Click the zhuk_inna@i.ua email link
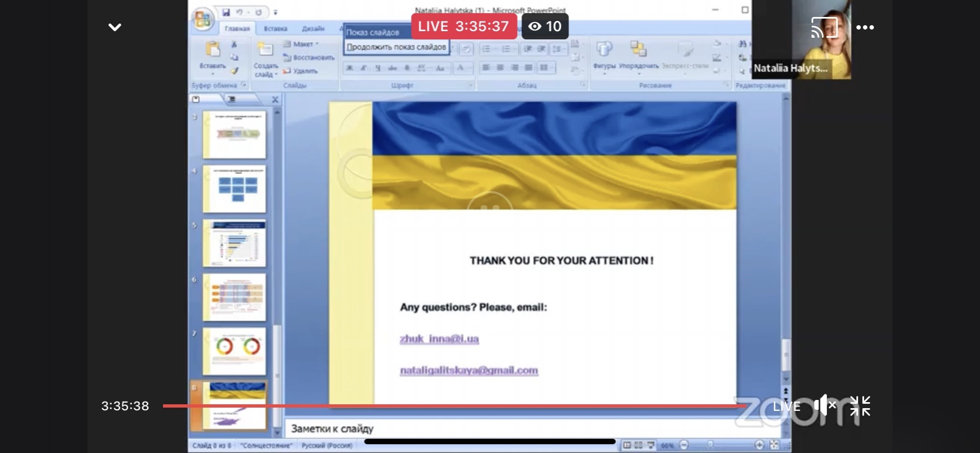Screen dimensions: 980x453 (x=439, y=339)
